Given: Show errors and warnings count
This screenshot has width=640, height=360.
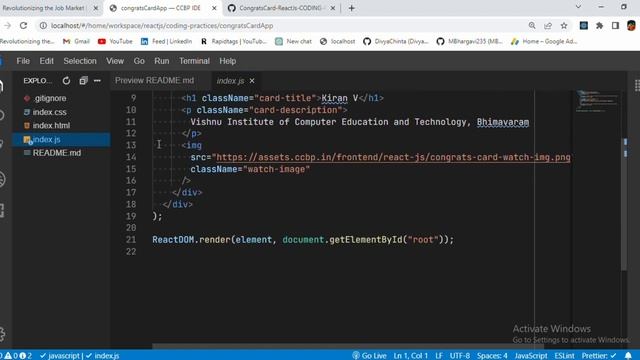Looking at the screenshot, I should (17, 356).
